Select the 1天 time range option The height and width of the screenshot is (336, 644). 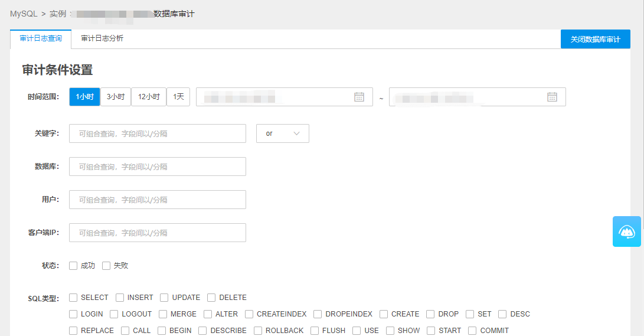tap(178, 97)
